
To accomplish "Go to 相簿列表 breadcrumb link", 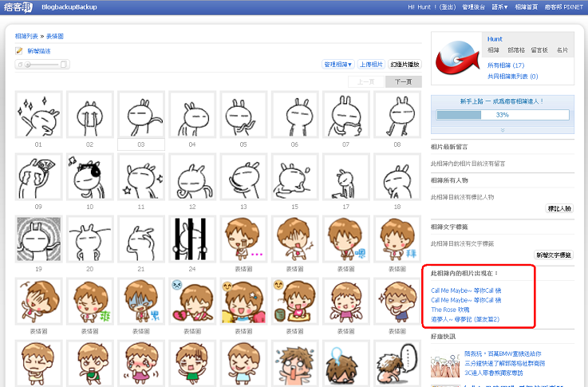I will click(26, 37).
